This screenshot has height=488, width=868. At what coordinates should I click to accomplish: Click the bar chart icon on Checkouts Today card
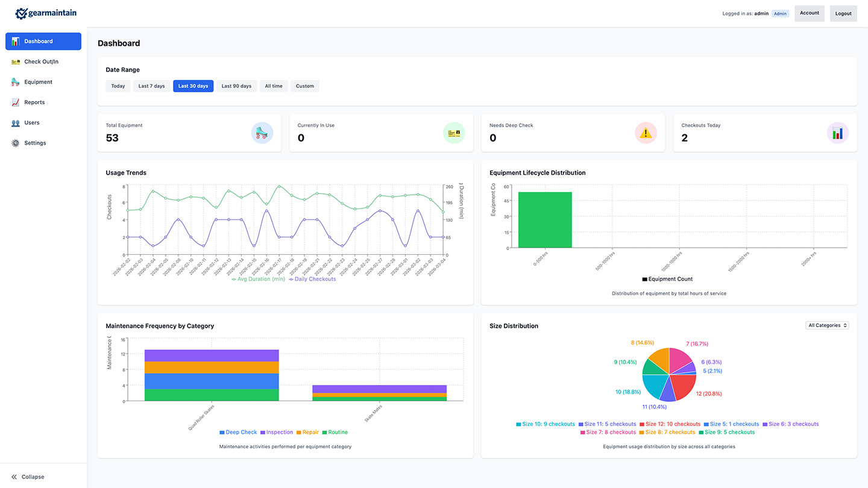(838, 133)
